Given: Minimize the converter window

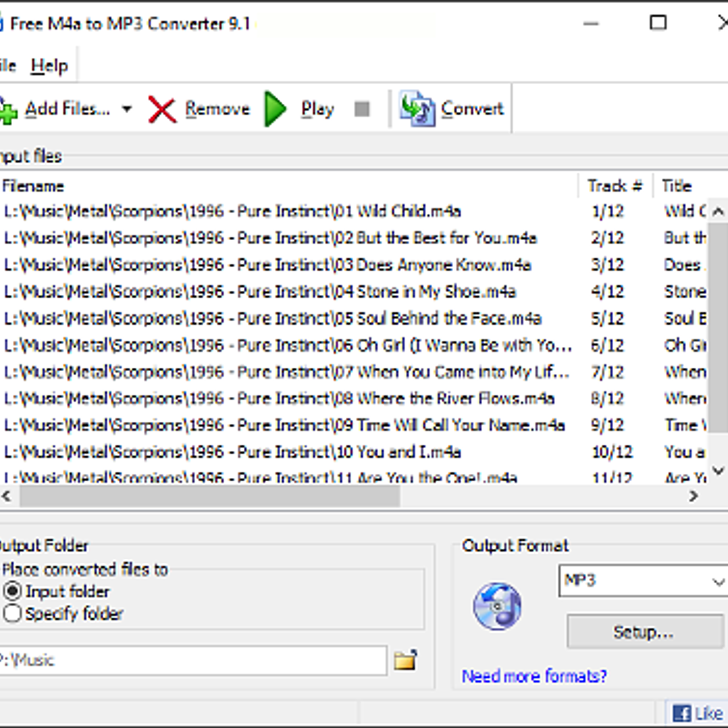Looking at the screenshot, I should 591,23.
